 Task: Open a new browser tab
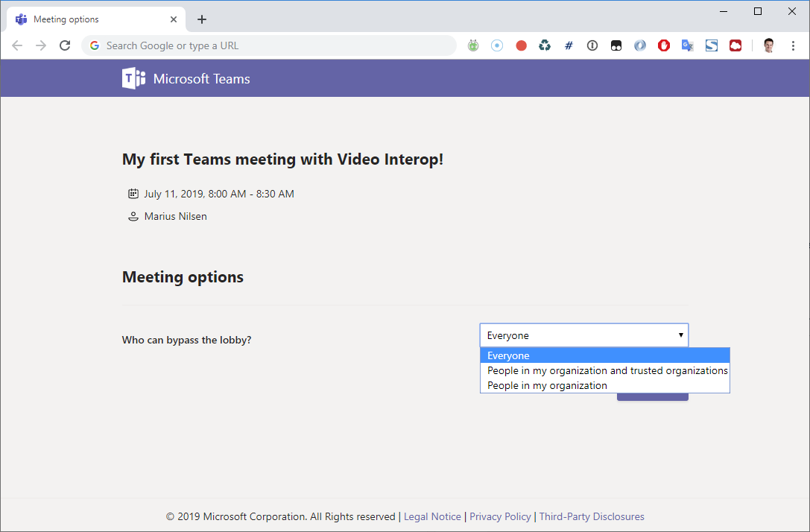point(201,19)
